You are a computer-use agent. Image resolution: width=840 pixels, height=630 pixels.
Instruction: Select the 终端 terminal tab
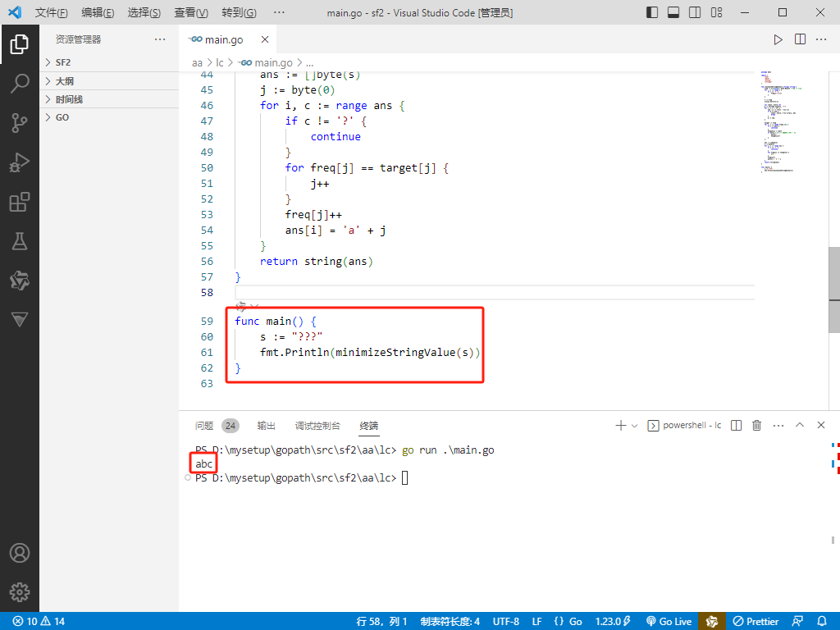tap(369, 426)
